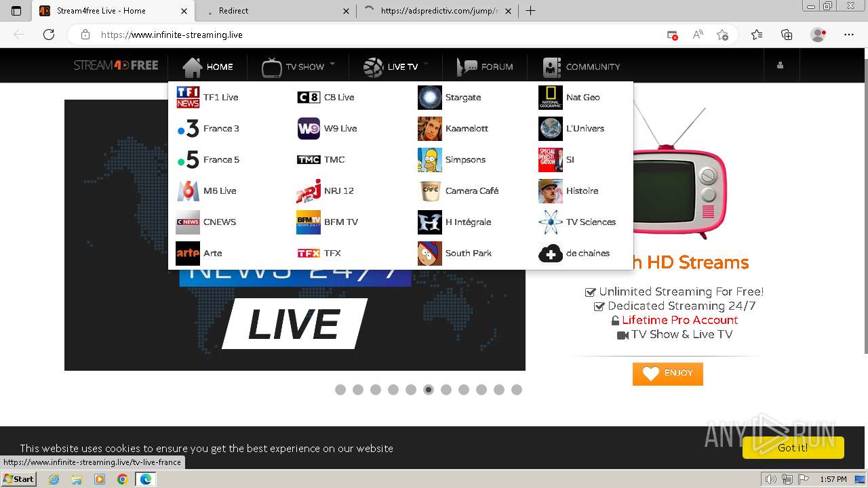Open the Simpsons show icon

pos(429,160)
